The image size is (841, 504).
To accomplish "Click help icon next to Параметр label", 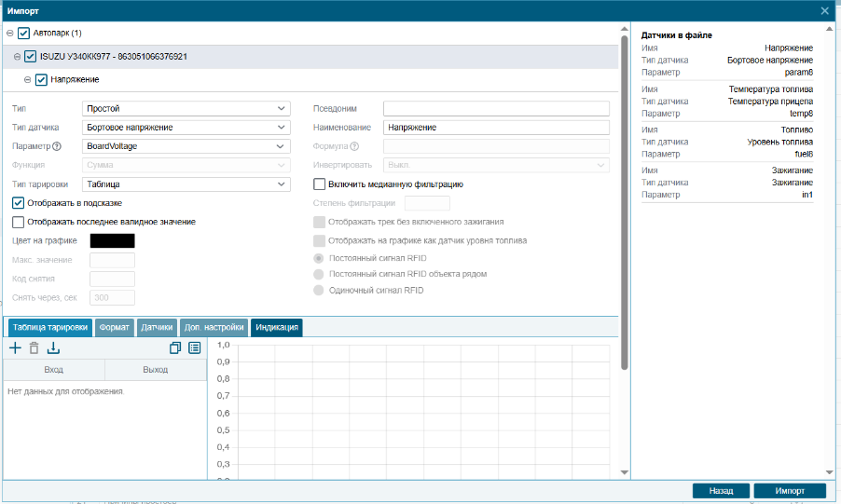I will (x=57, y=146).
